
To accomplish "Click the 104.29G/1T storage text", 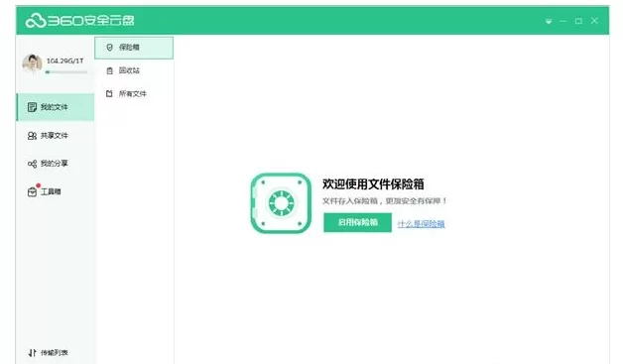I will point(65,61).
